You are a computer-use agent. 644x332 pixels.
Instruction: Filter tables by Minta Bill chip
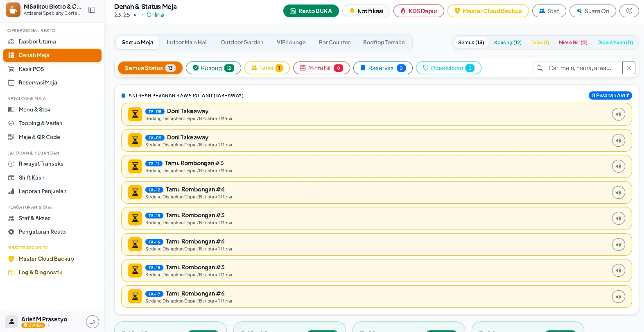[x=321, y=68]
